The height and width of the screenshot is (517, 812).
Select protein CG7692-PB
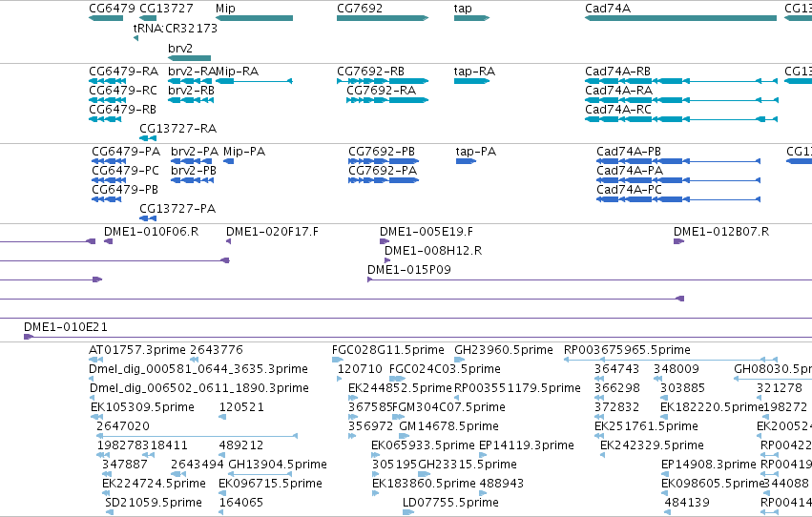pyautogui.click(x=384, y=161)
